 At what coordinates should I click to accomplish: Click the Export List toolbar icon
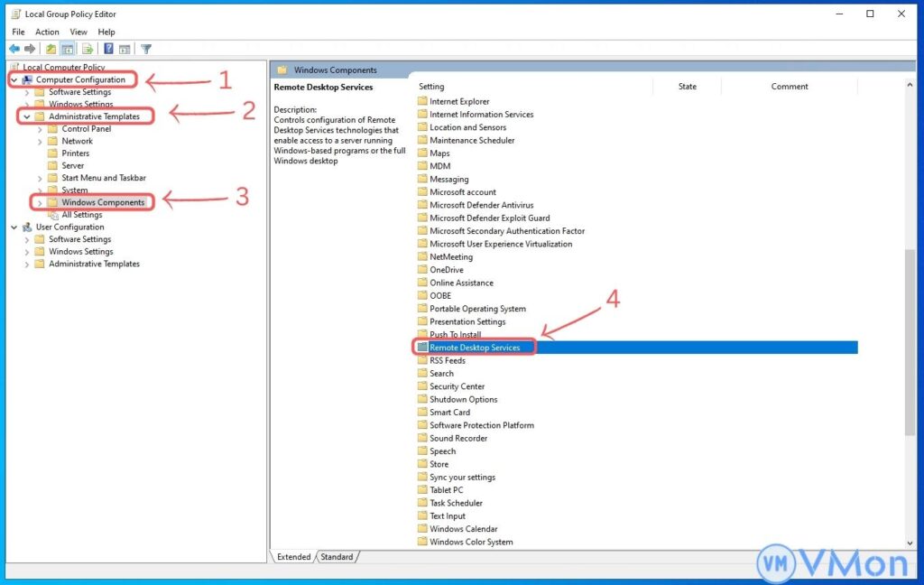tap(88, 49)
